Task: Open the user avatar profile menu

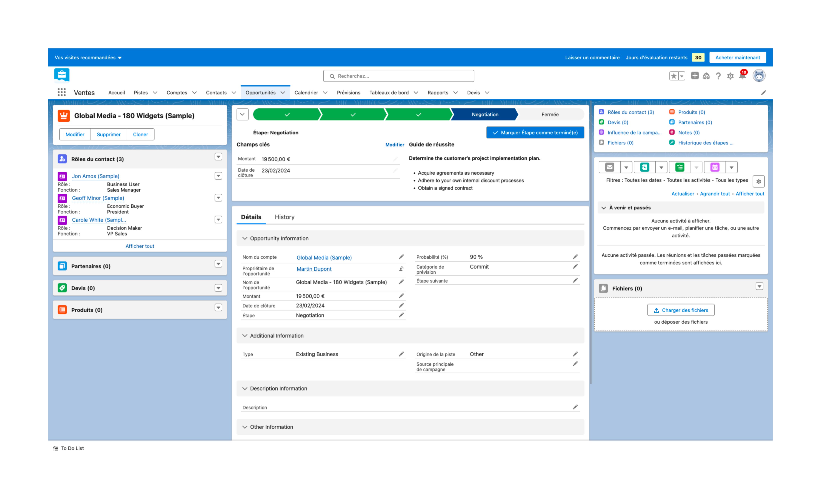Action: click(x=759, y=76)
